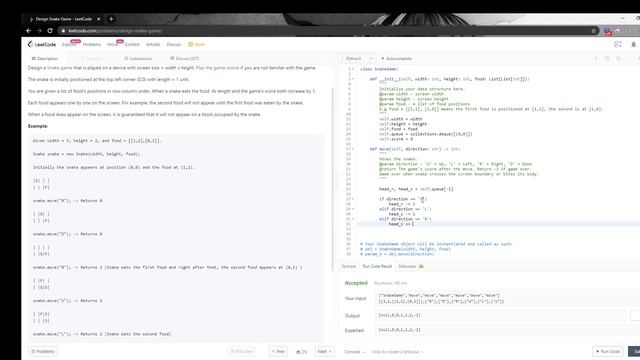Collapse the if direction 'U' fold arrow

coord(353,199)
